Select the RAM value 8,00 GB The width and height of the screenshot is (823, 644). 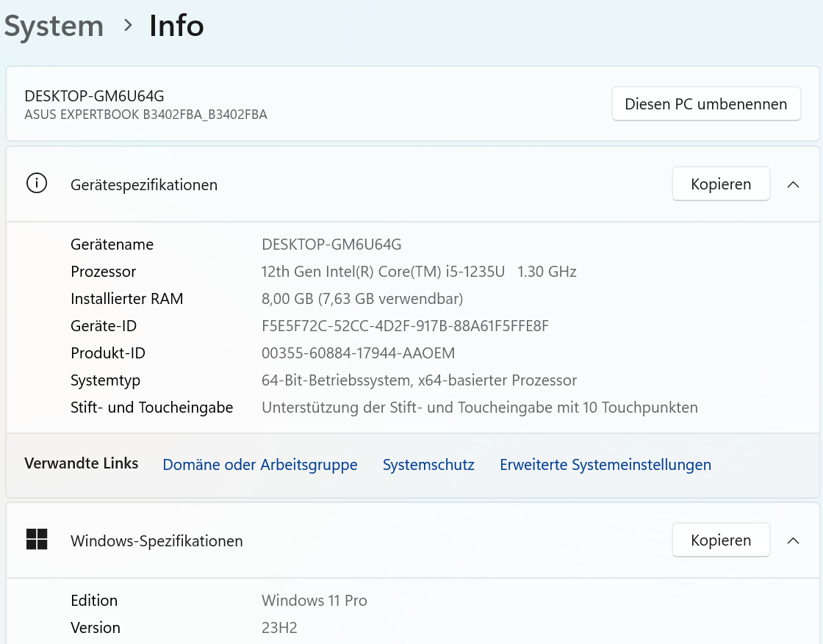point(362,299)
